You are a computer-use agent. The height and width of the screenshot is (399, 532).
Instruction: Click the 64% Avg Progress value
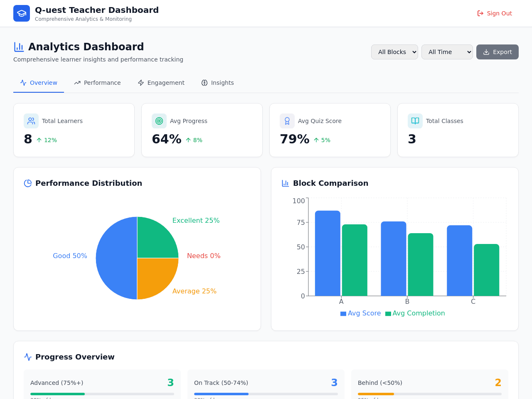[167, 139]
